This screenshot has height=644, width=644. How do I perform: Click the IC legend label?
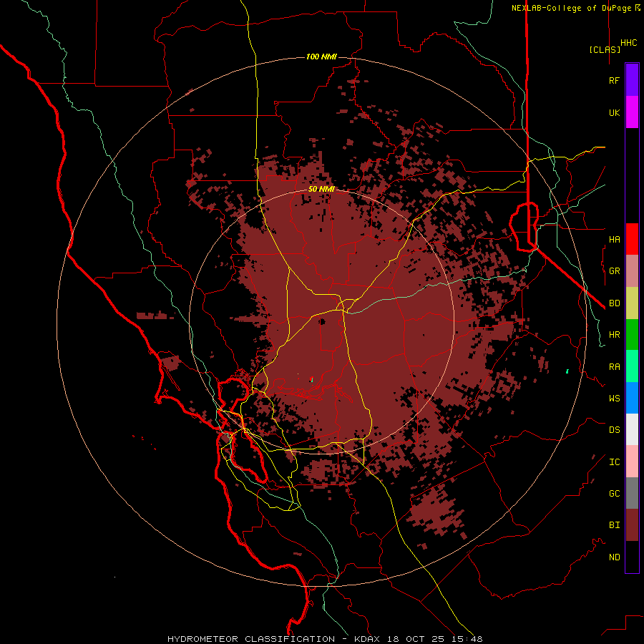[x=614, y=462]
